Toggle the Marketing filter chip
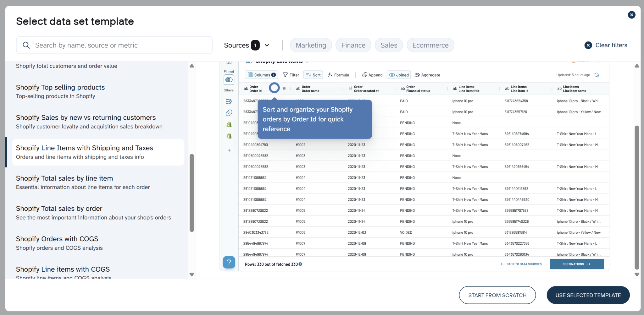The width and height of the screenshot is (644, 315). coord(311,45)
